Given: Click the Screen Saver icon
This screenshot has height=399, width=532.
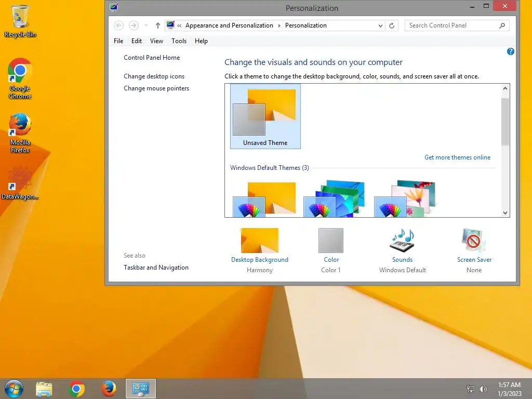Looking at the screenshot, I should click(x=474, y=240).
